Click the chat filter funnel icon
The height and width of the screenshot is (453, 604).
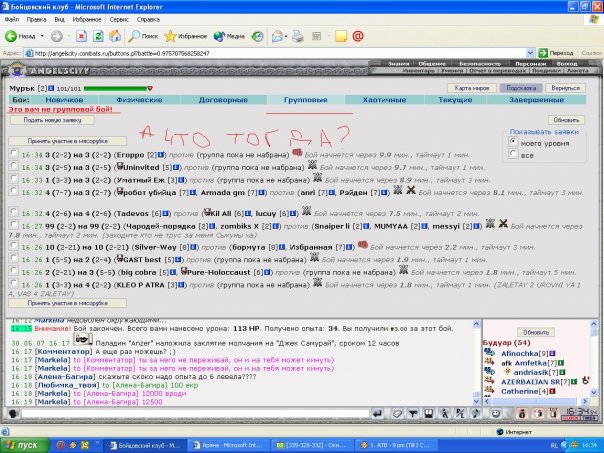pos(413,414)
